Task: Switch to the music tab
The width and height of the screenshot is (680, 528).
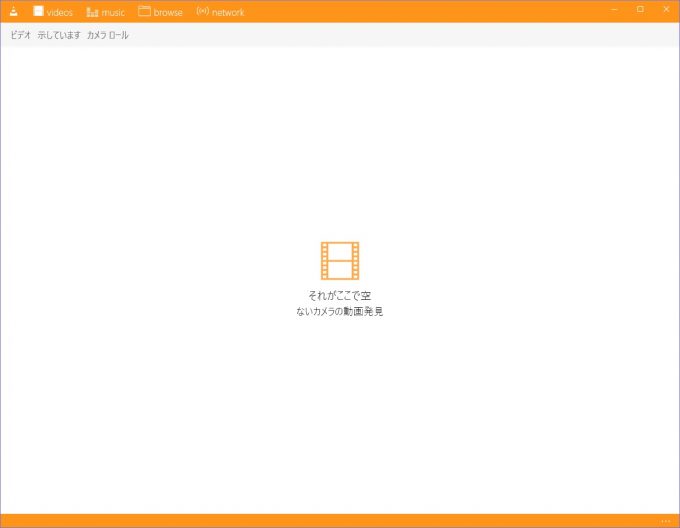Action: (105, 12)
